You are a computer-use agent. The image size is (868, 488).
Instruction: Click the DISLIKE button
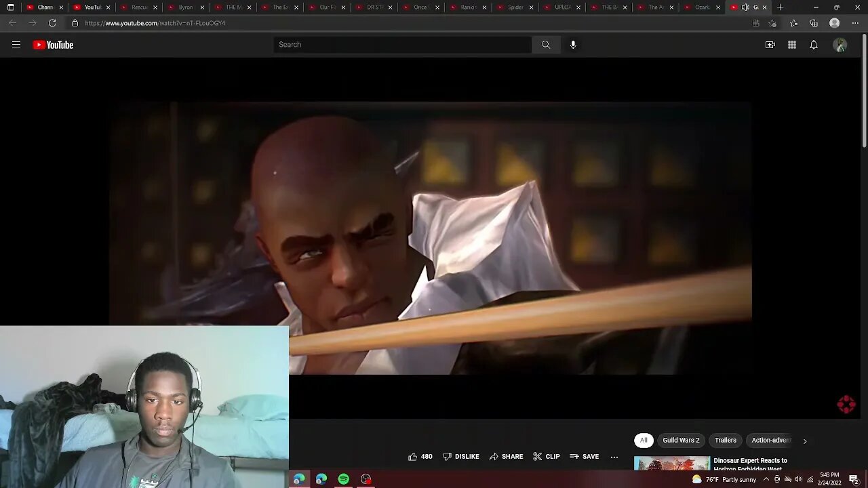(461, 457)
